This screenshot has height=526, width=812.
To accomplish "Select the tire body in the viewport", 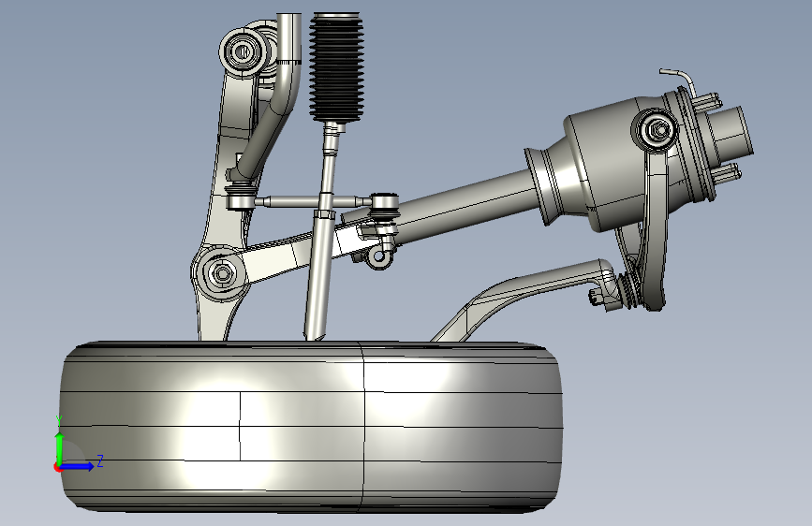I will point(311,427).
